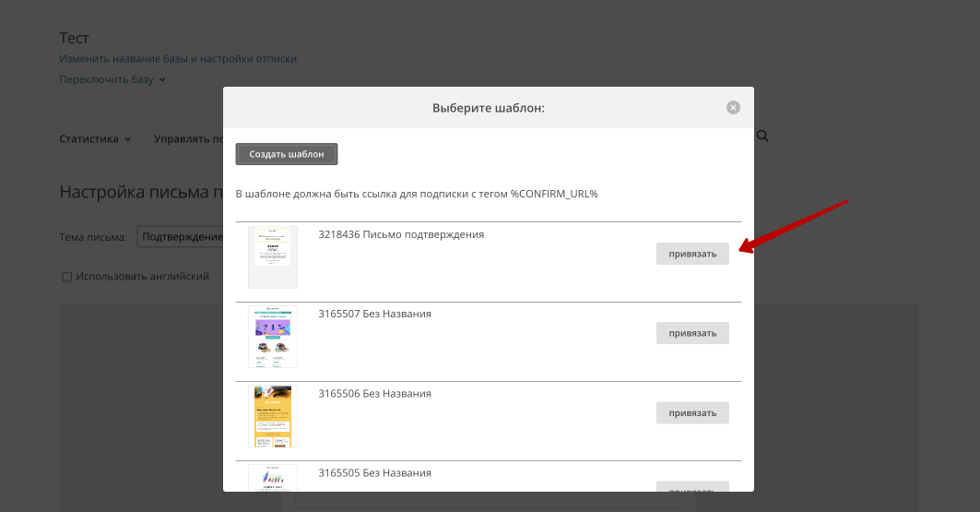Close the template selection dialog
The image size is (980, 512).
[733, 108]
